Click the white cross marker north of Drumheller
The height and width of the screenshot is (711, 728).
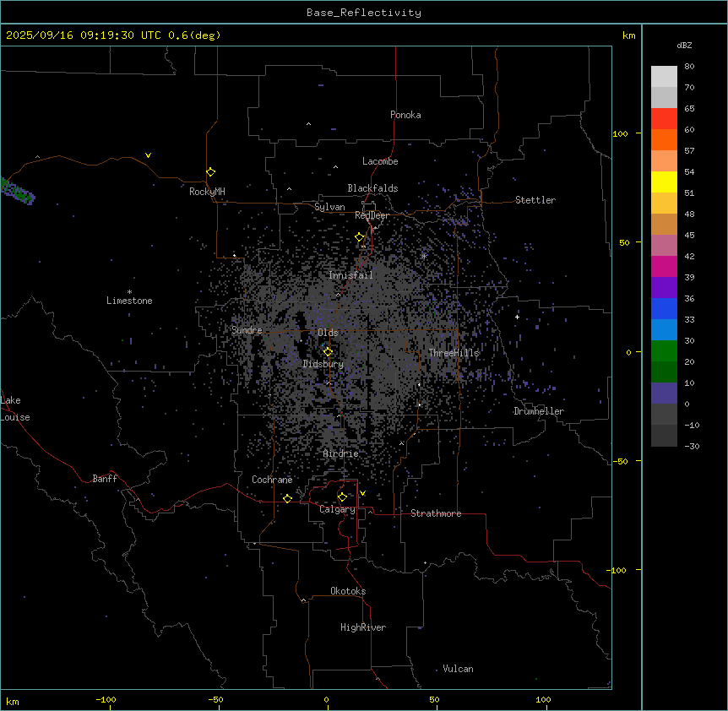coord(518,317)
